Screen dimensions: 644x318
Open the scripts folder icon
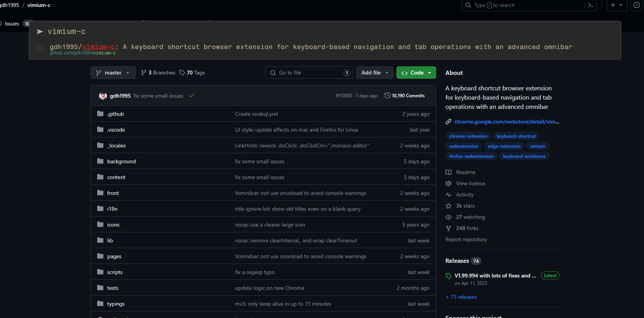click(100, 272)
